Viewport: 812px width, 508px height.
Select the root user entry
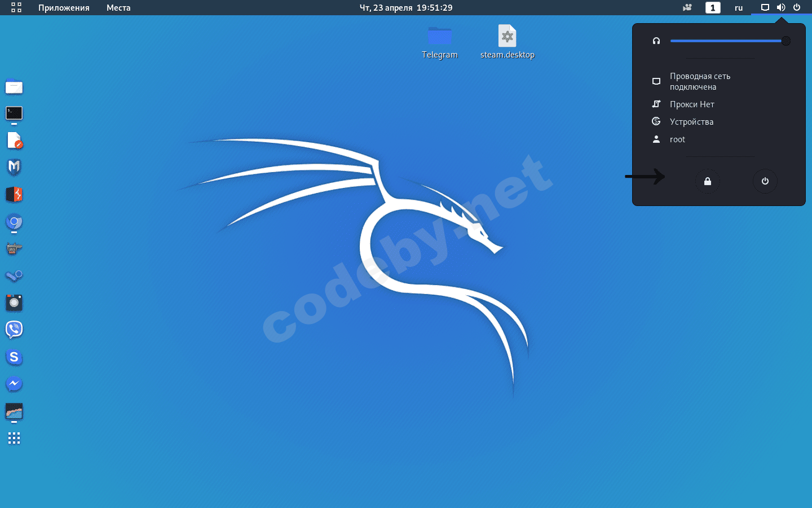(677, 139)
